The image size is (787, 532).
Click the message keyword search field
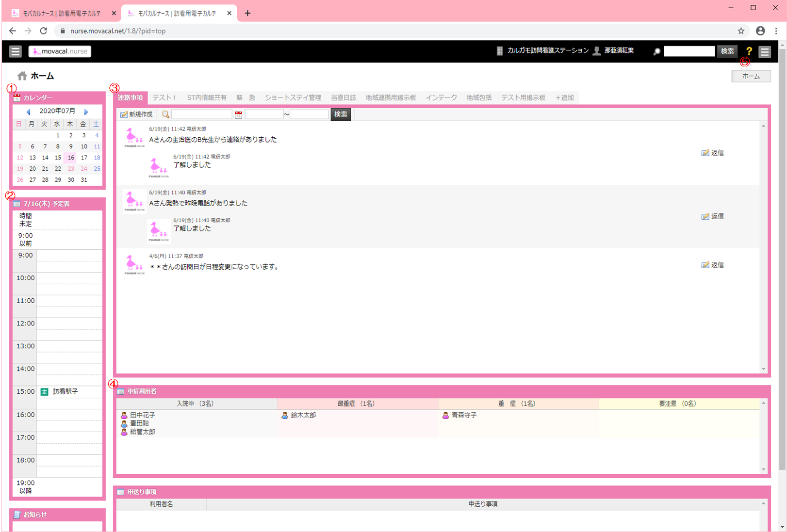point(202,114)
